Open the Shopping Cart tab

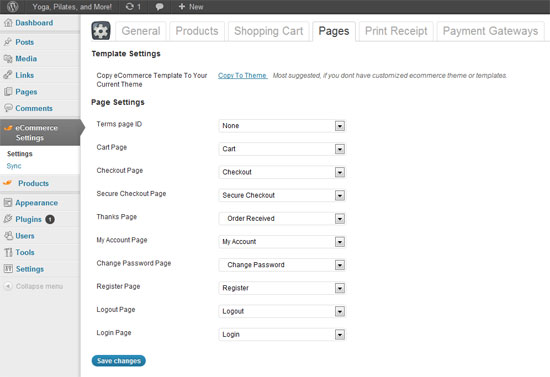269,31
